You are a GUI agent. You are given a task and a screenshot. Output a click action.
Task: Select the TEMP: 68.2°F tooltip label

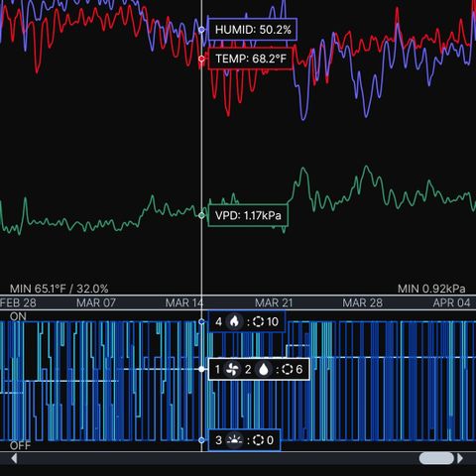pyautogui.click(x=251, y=59)
